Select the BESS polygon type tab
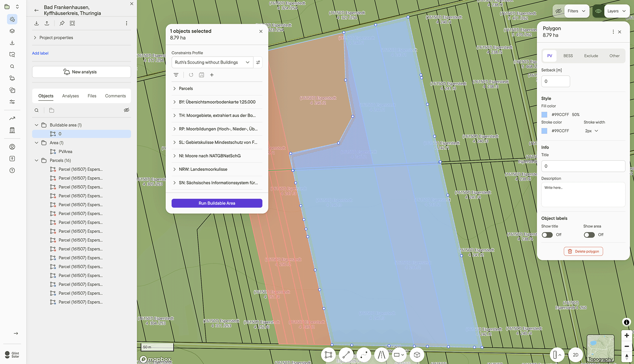Image resolution: width=634 pixels, height=364 pixels. (568, 56)
